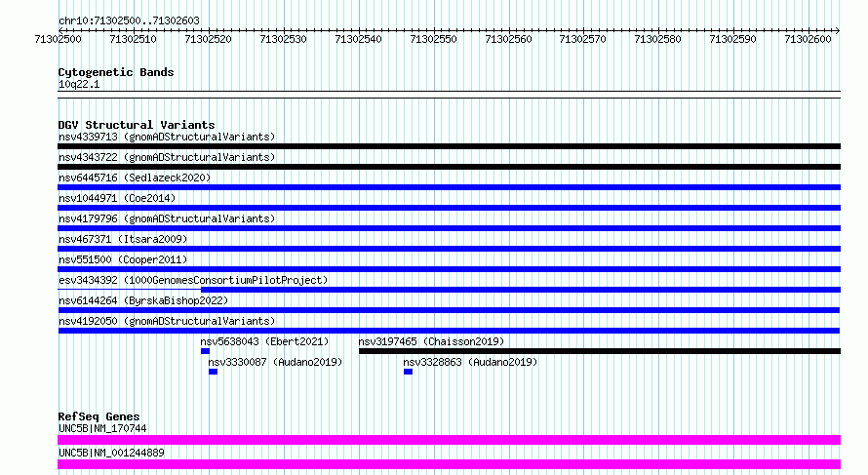Open variant label nsv3197465 (Chaisson2019)
868x475 pixels.
[431, 341]
